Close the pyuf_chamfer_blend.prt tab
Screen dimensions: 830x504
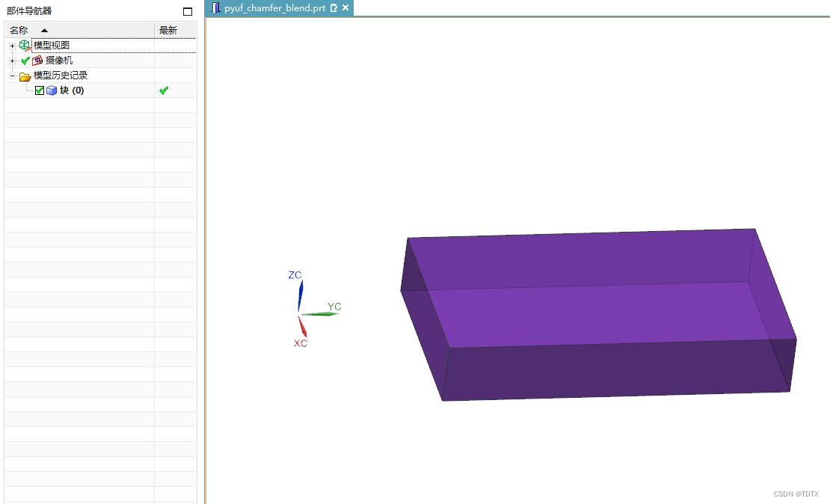[345, 7]
